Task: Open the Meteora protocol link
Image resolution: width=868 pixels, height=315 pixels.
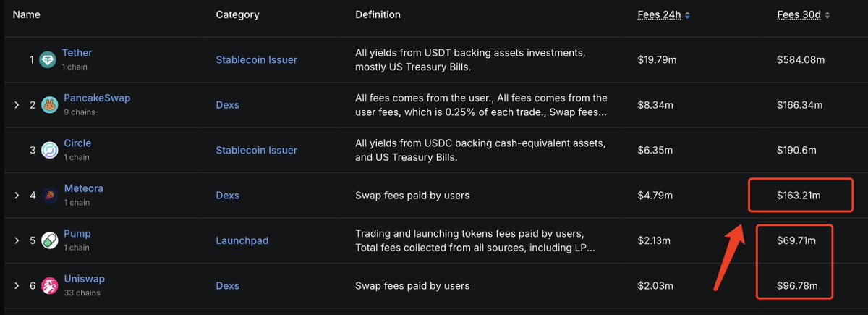Action: (84, 188)
